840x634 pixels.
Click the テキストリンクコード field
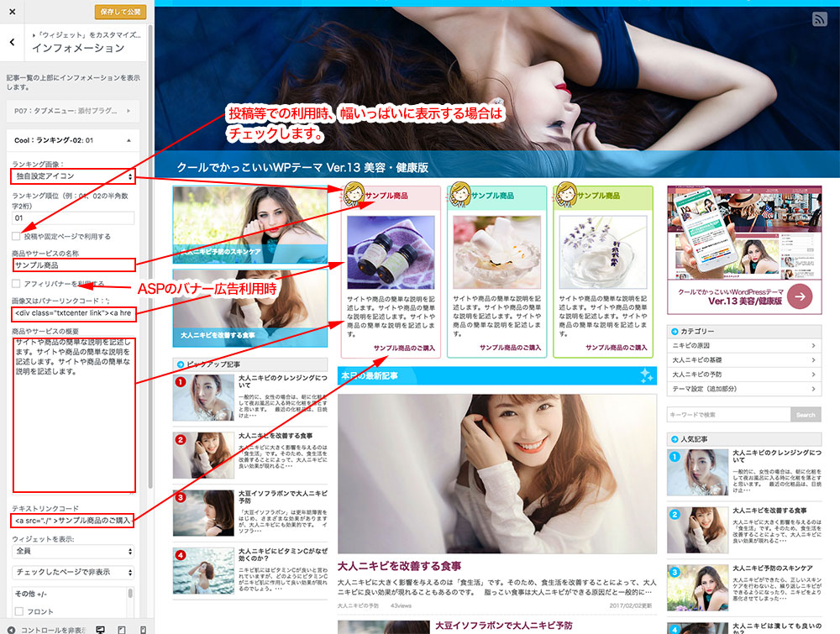[71, 521]
